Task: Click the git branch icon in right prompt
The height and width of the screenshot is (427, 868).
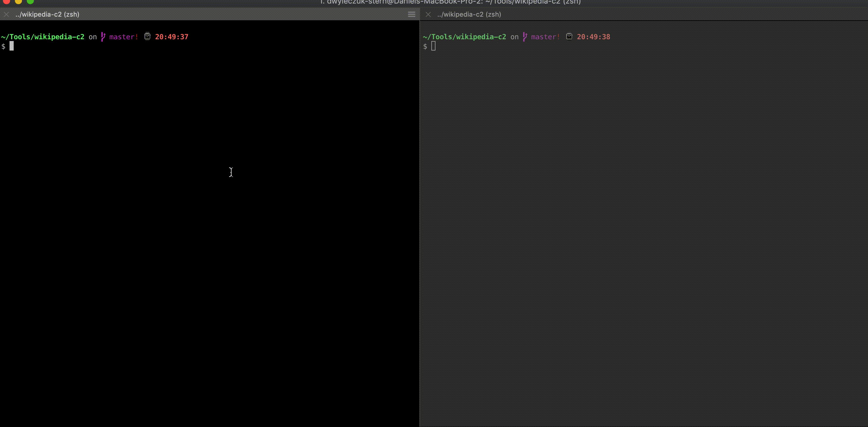Action: click(x=525, y=37)
